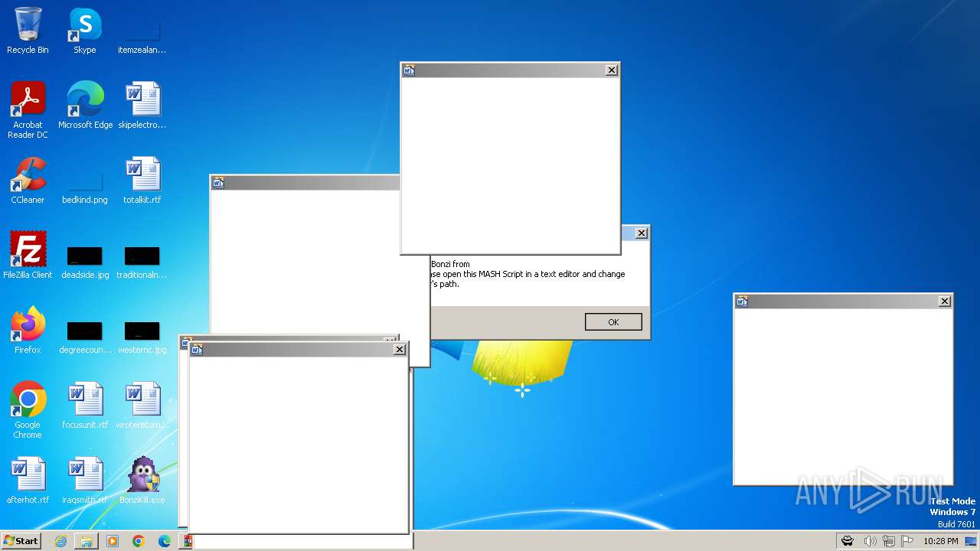Viewport: 980px width, 551px height.
Task: Select afterhot.rtf document icon
Action: (x=28, y=480)
